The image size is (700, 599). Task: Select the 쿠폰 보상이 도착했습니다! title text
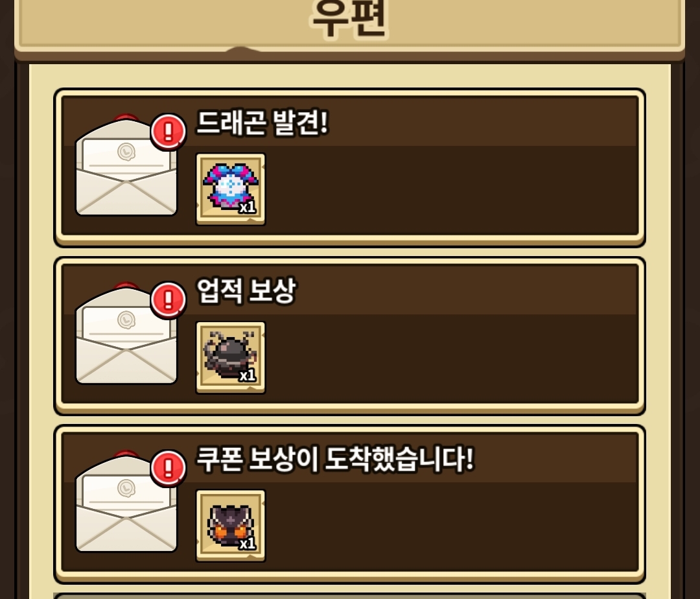pyautogui.click(x=335, y=459)
